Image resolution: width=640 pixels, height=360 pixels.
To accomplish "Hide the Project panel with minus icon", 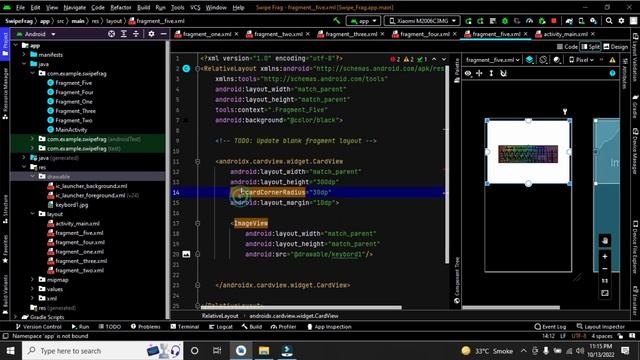I will tap(163, 34).
